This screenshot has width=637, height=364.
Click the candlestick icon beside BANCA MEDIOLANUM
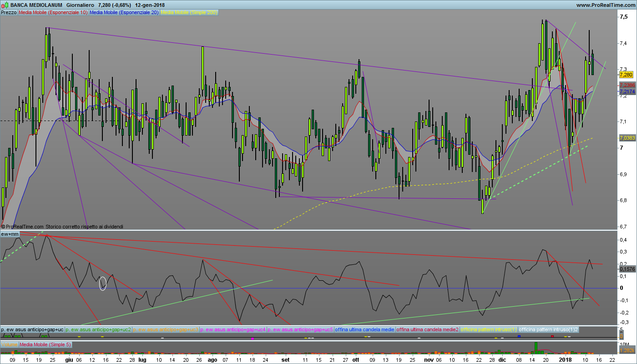pos(5,5)
